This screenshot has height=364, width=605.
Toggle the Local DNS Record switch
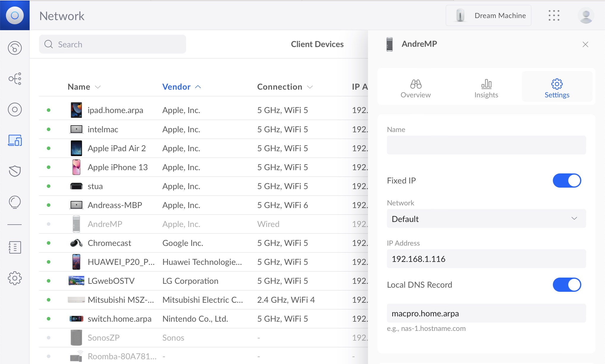tap(567, 285)
